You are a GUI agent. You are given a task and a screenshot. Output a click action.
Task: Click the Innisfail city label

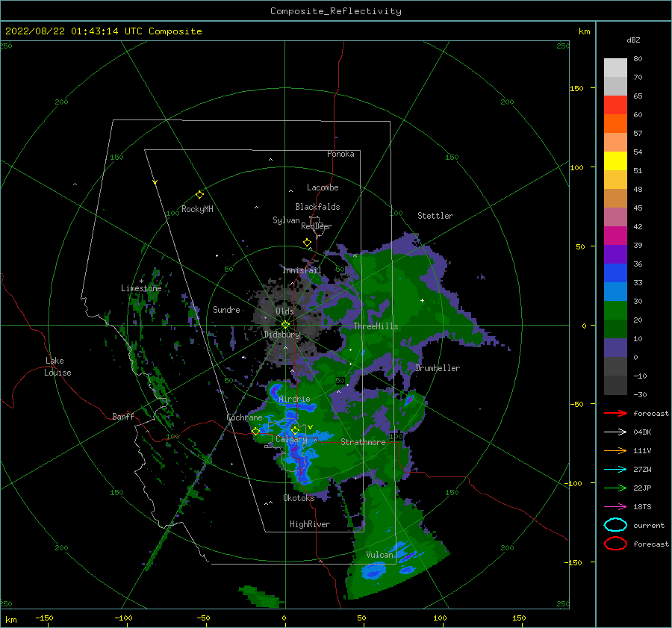click(302, 270)
